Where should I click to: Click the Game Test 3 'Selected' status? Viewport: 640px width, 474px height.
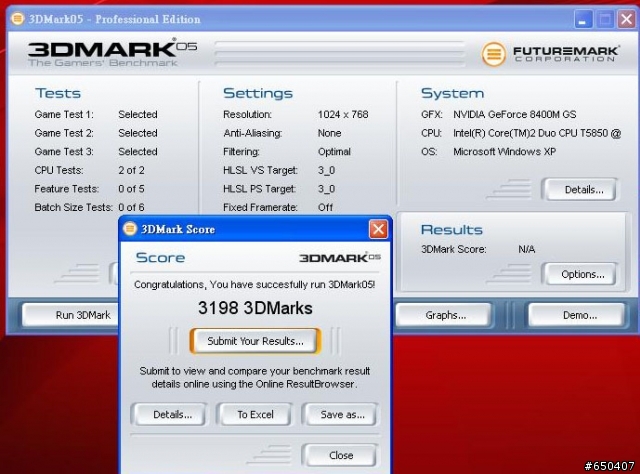pyautogui.click(x=138, y=151)
